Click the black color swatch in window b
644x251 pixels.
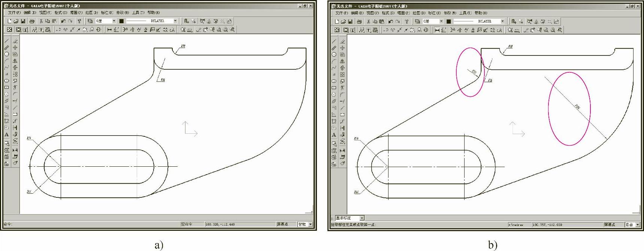pos(449,22)
